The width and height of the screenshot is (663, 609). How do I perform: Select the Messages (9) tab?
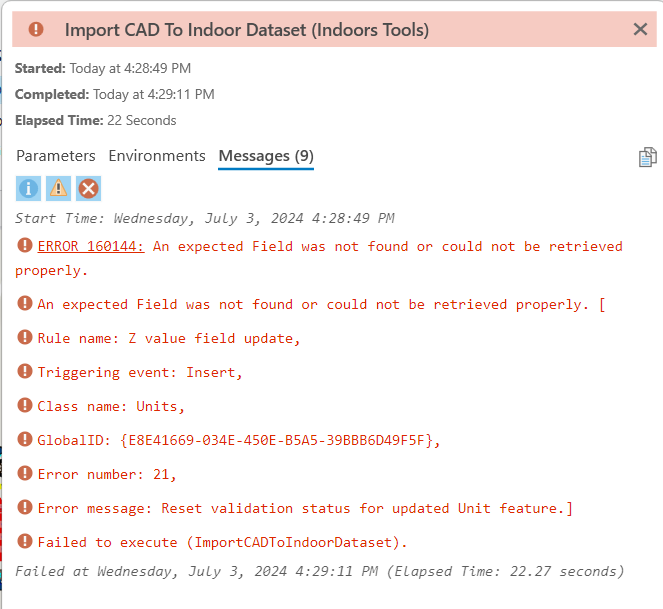pos(266,156)
